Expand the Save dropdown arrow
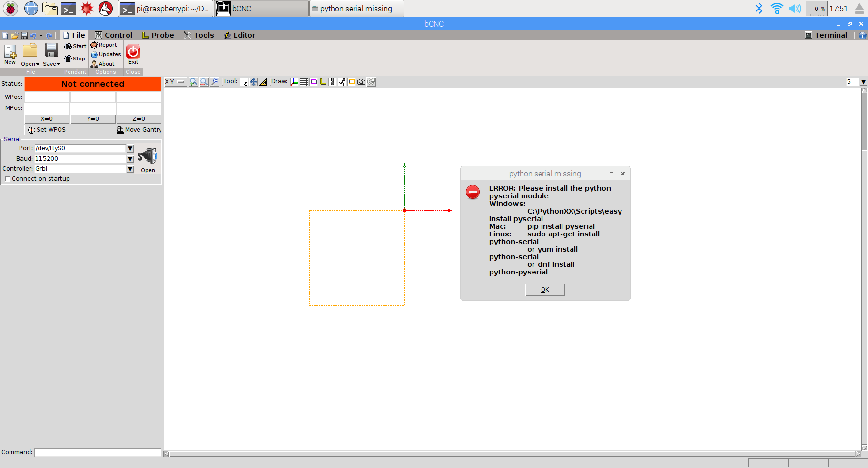Image resolution: width=868 pixels, height=468 pixels. tap(59, 64)
